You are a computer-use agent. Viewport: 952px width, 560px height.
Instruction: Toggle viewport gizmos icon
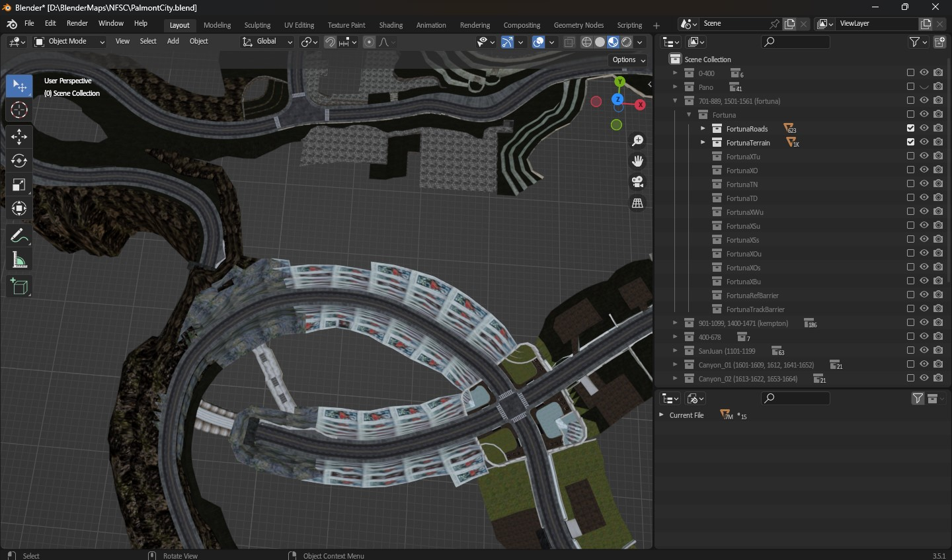point(507,42)
